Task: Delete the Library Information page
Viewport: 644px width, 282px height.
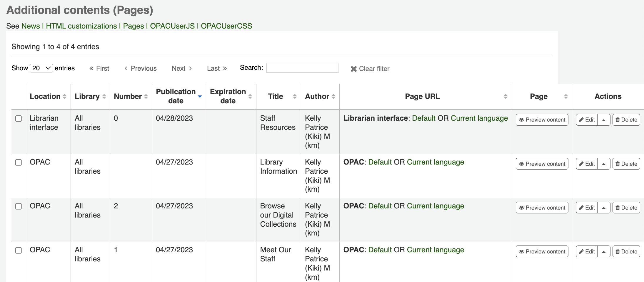Action: (x=626, y=164)
